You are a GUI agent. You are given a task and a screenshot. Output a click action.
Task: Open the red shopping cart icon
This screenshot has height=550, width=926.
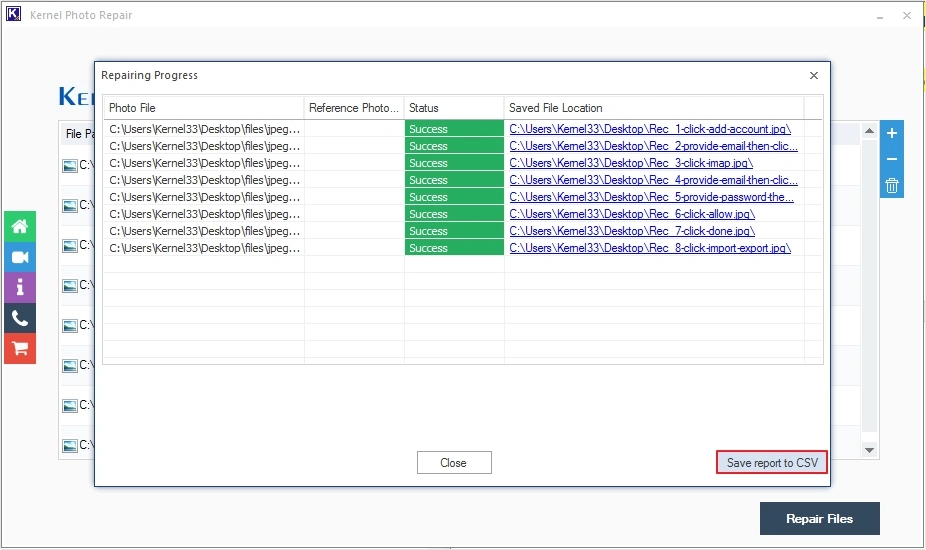coord(19,348)
